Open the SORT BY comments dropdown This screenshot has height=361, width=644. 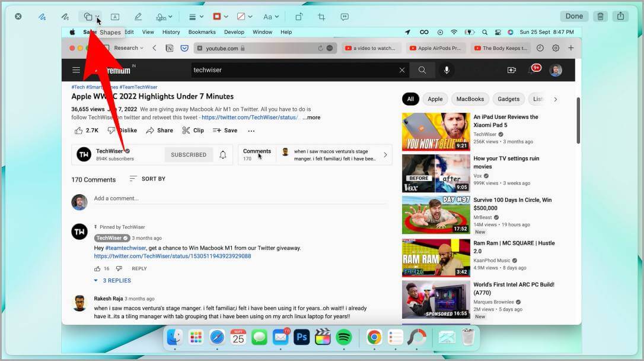pyautogui.click(x=147, y=179)
